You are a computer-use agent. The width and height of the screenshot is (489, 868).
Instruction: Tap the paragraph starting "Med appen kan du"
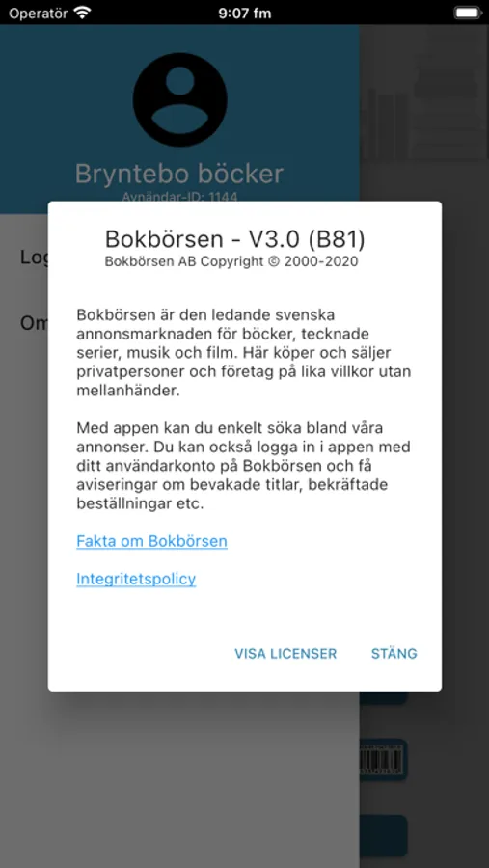tap(240, 466)
